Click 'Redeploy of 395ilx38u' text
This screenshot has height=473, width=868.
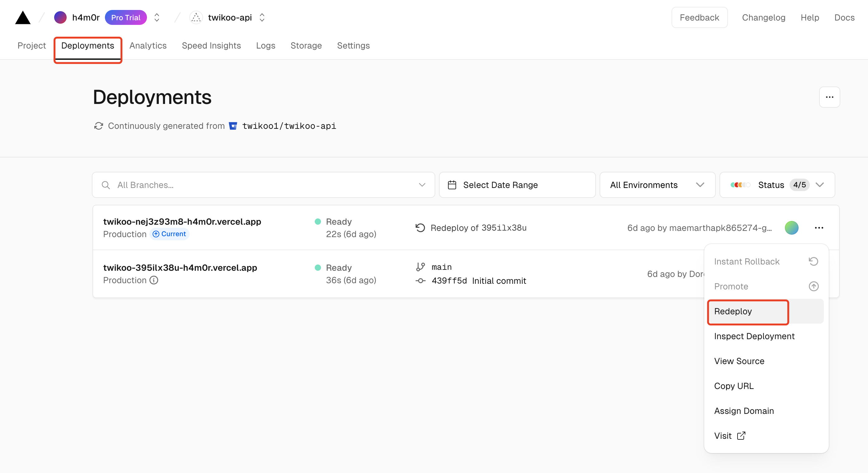click(x=479, y=228)
